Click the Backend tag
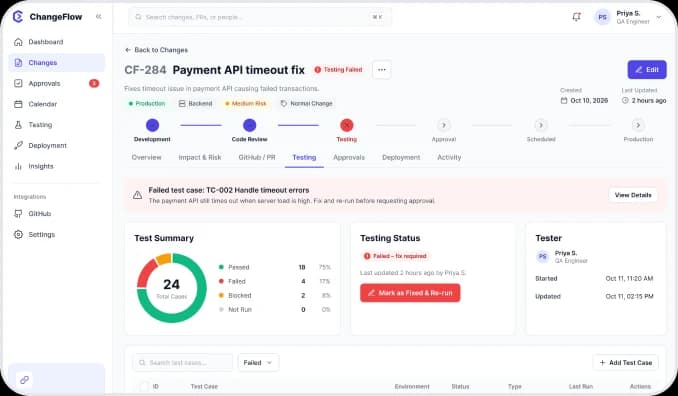This screenshot has width=678, height=396. pyautogui.click(x=195, y=104)
